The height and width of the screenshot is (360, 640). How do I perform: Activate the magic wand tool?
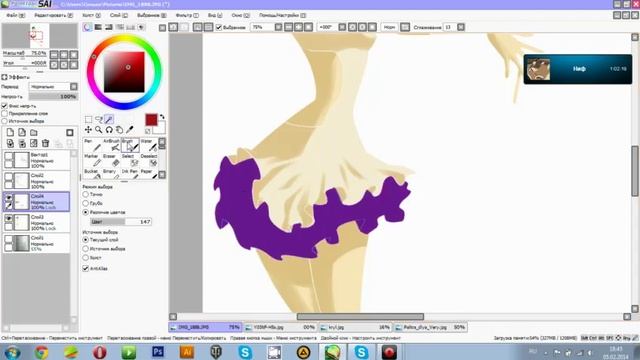[x=109, y=119]
